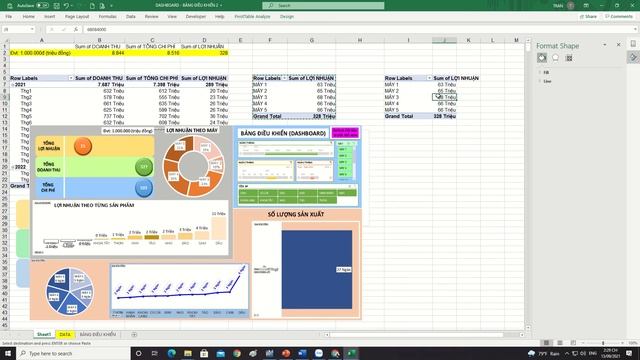Click the taskbar Type here to search box
Screen dimensions: 640x360
click(73, 353)
